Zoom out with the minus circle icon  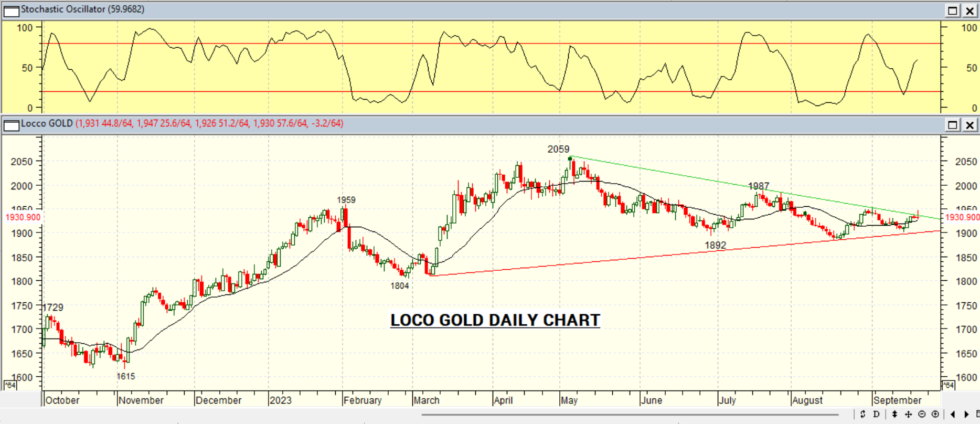click(x=922, y=414)
